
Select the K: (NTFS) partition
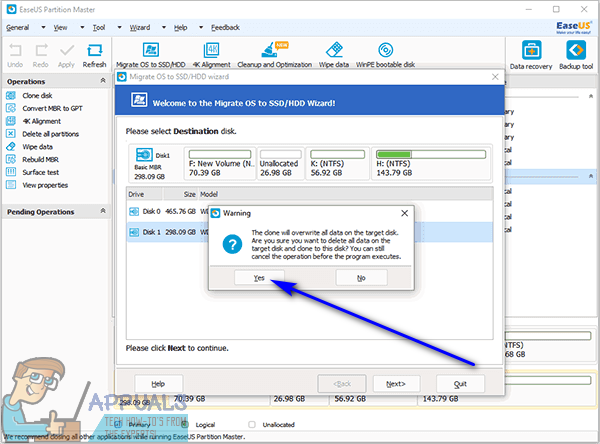(x=338, y=163)
